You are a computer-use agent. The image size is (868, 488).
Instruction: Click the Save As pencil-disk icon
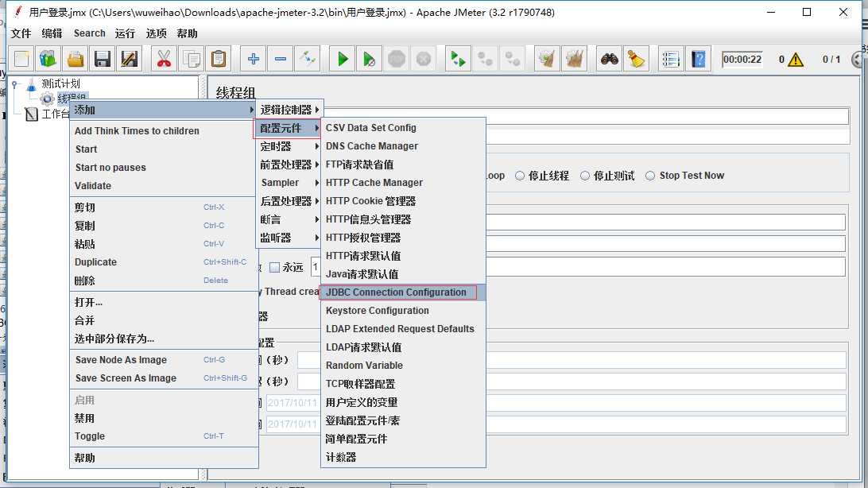[129, 59]
